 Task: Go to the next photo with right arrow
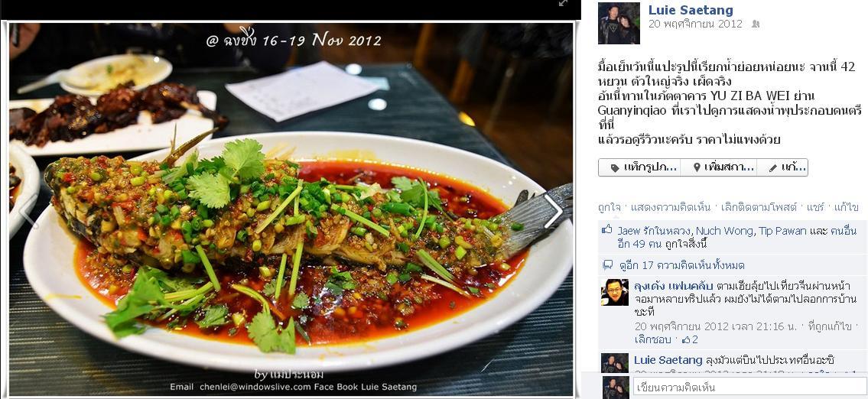554,211
